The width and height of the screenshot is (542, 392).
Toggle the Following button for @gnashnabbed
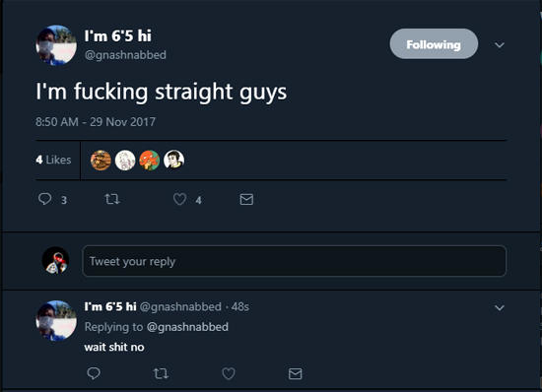(434, 44)
